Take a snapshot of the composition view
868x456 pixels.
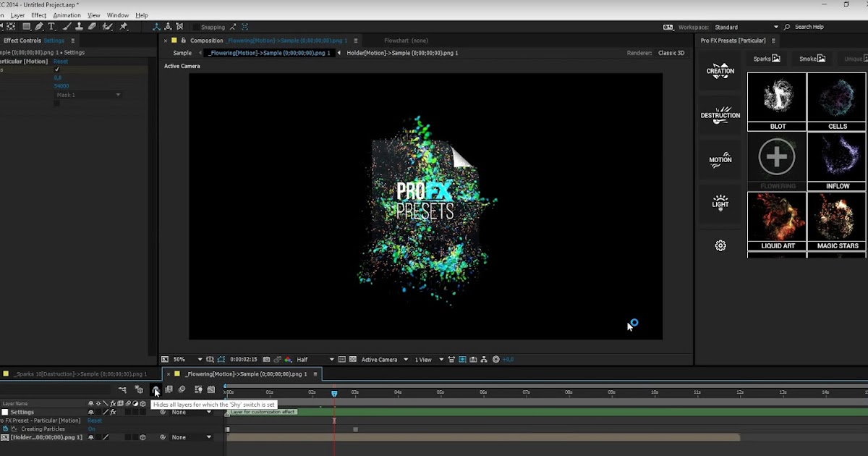click(266, 359)
